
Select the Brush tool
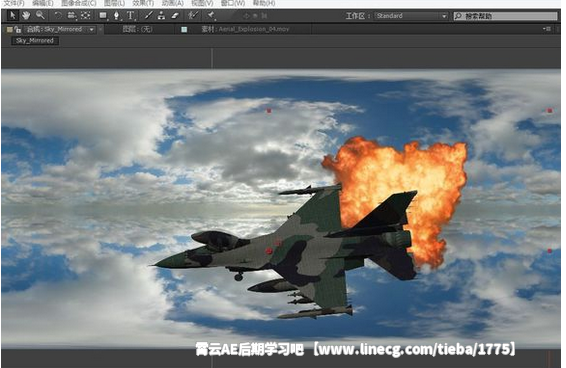148,16
